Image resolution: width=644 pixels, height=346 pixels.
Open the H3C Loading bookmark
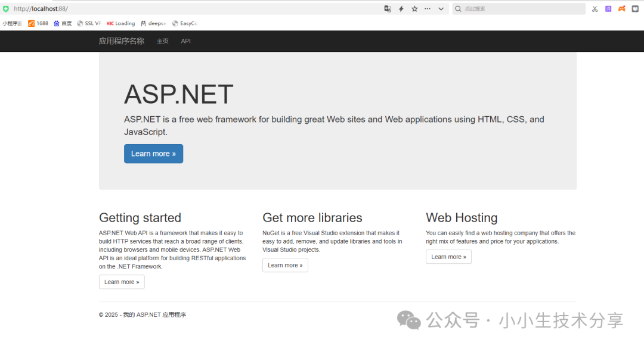pyautogui.click(x=120, y=23)
